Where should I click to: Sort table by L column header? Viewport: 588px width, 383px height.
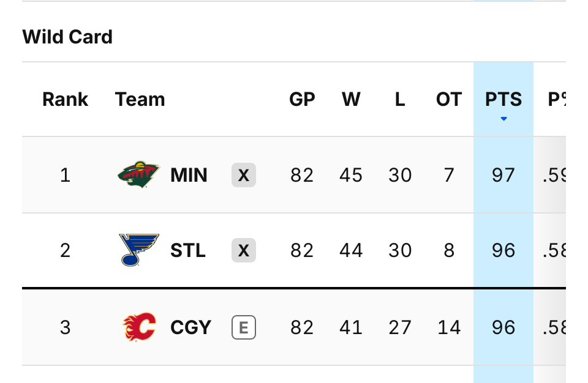click(x=400, y=99)
